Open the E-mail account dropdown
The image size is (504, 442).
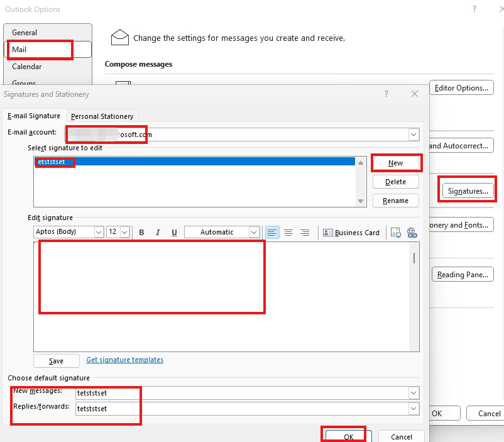414,134
